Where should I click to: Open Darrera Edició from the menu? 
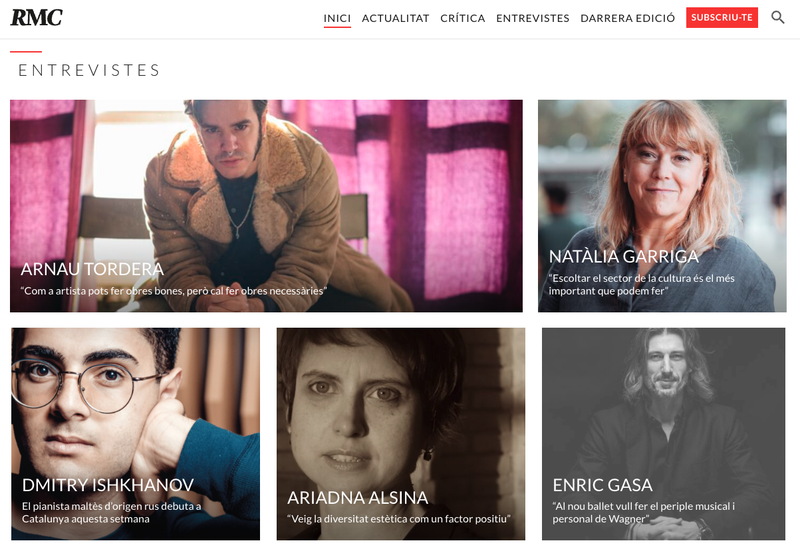pyautogui.click(x=628, y=18)
